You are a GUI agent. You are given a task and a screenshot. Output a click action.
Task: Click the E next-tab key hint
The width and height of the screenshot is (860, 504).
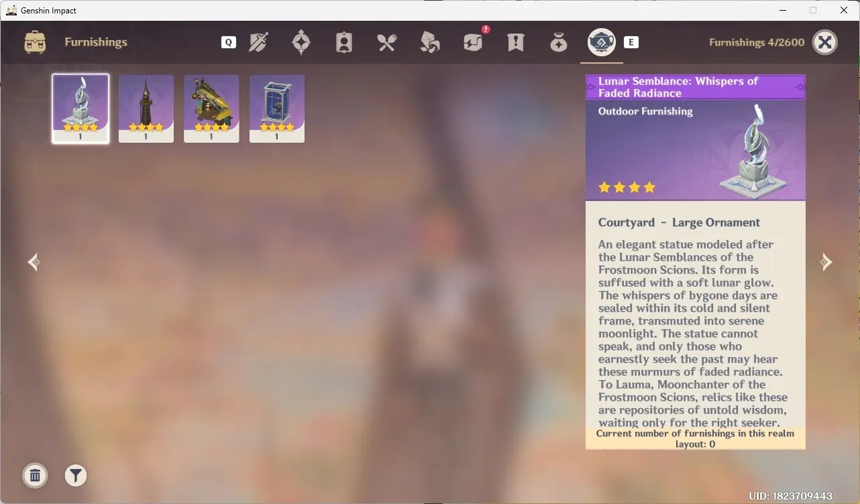(x=631, y=42)
